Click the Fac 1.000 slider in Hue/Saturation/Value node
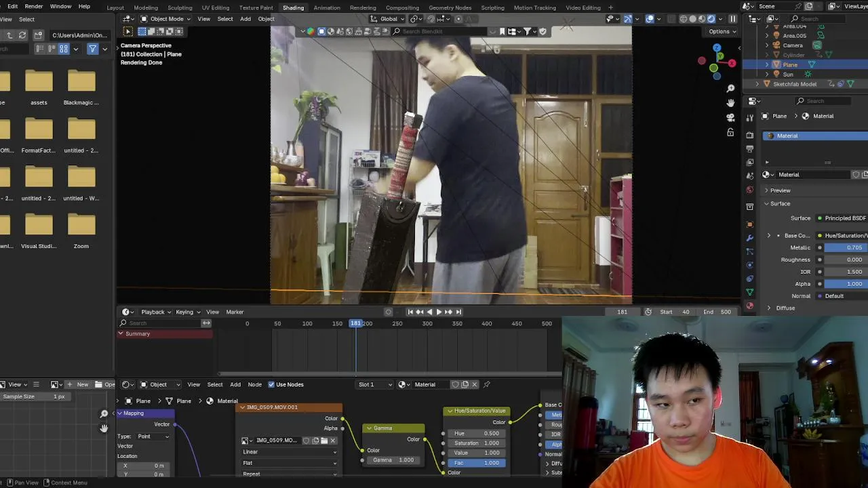 click(x=476, y=463)
